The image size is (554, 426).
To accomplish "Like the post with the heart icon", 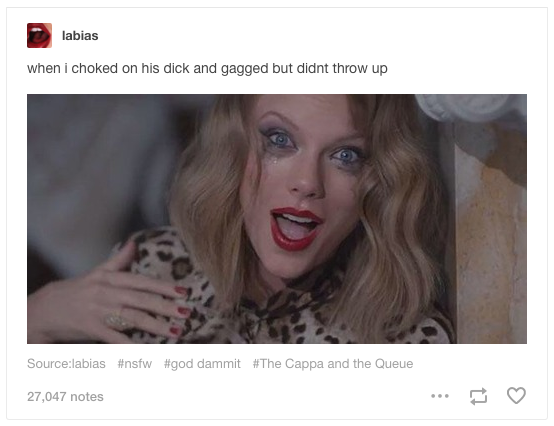I will click(x=516, y=396).
